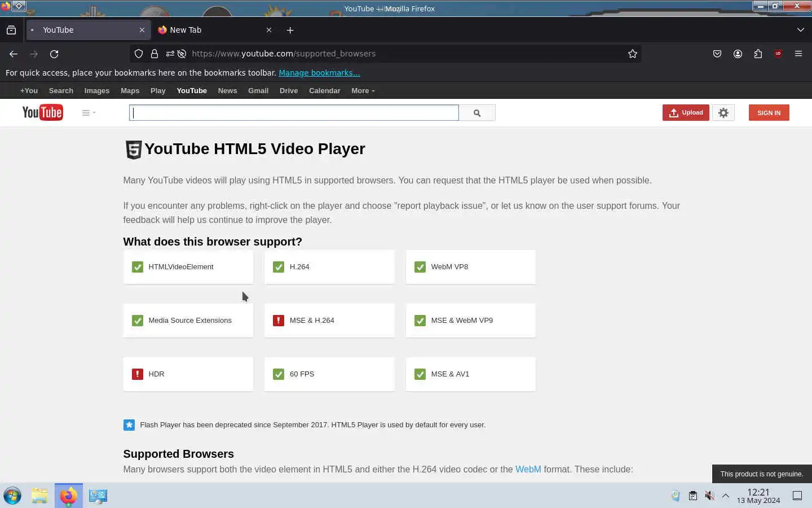The image size is (812, 508).
Task: Open the list-all-tabs chevron
Action: pos(800,30)
